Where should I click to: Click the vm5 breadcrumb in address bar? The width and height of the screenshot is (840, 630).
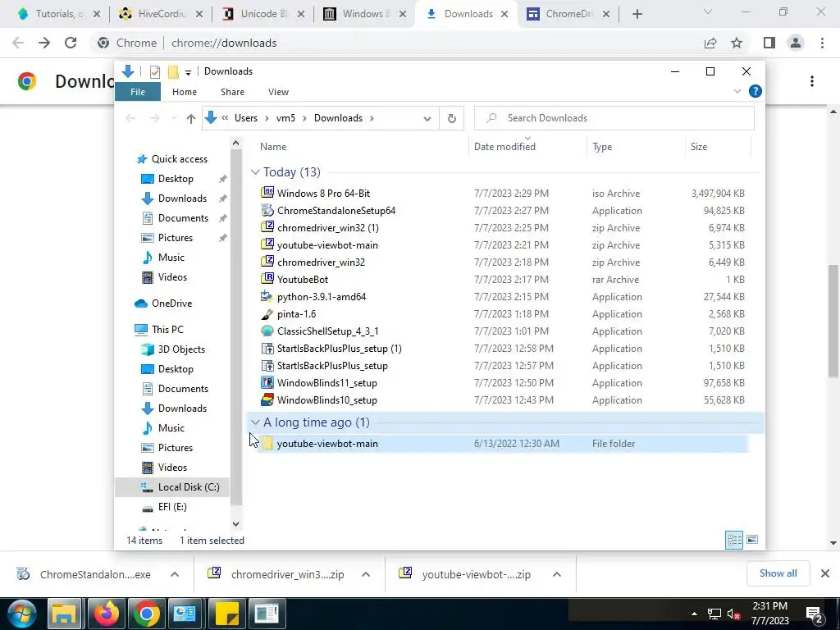pos(285,118)
